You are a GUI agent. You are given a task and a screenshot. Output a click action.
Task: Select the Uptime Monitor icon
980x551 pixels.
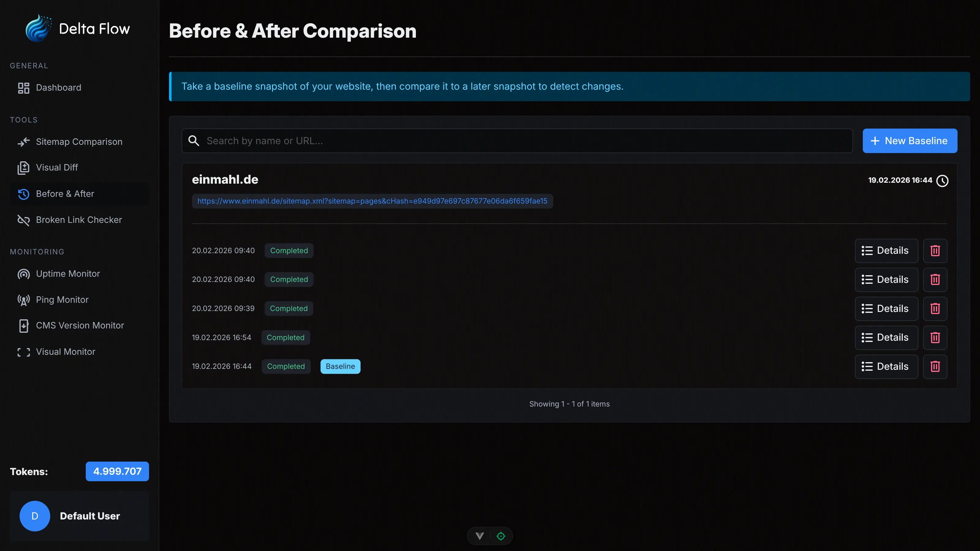[24, 274]
